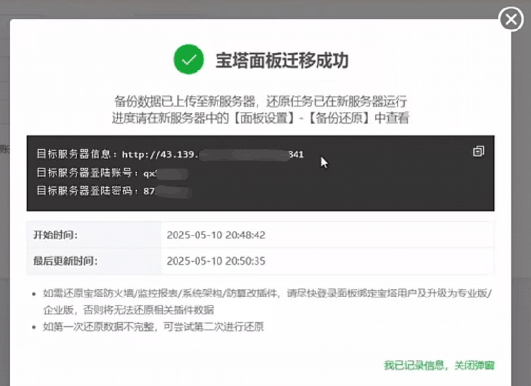This screenshot has width=531, height=386.
Task: Copy target server info with copy icon
Action: tap(478, 151)
